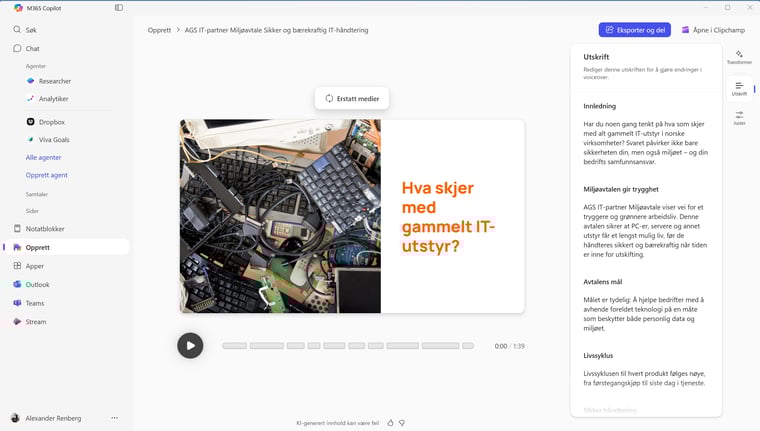Click the Innledning section heading
This screenshot has width=760, height=431.
(x=600, y=106)
